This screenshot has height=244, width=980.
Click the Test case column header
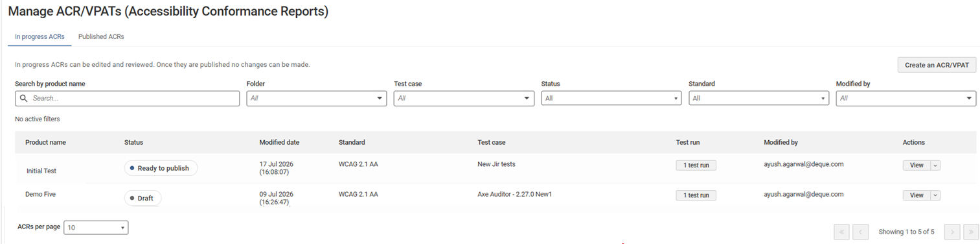tap(491, 142)
